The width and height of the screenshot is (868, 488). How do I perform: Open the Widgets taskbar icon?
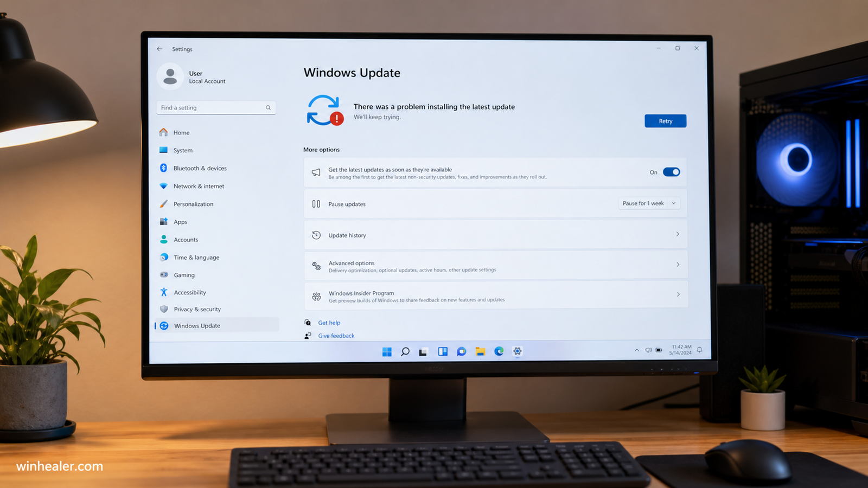pyautogui.click(x=443, y=351)
